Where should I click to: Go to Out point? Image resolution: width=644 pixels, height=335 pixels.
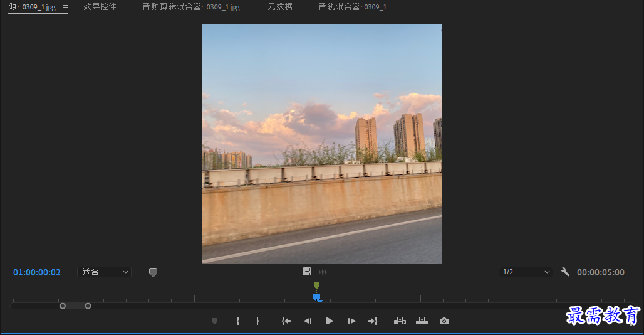click(373, 321)
